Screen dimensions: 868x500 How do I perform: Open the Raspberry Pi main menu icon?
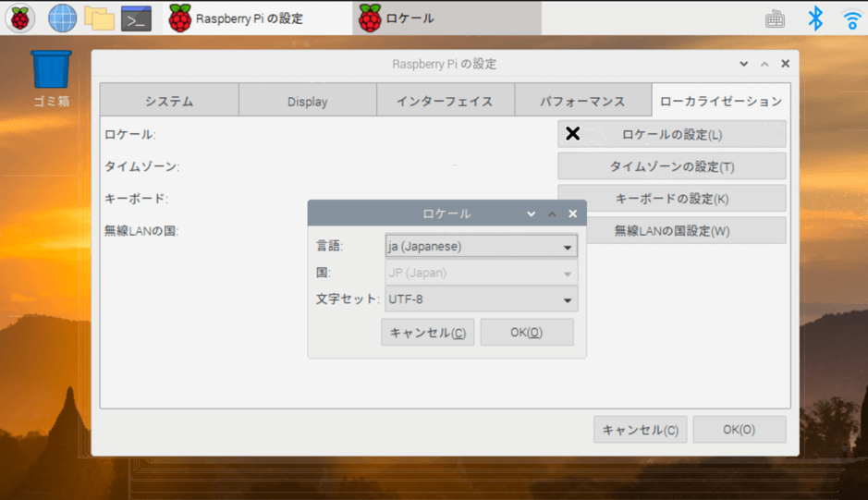point(20,18)
